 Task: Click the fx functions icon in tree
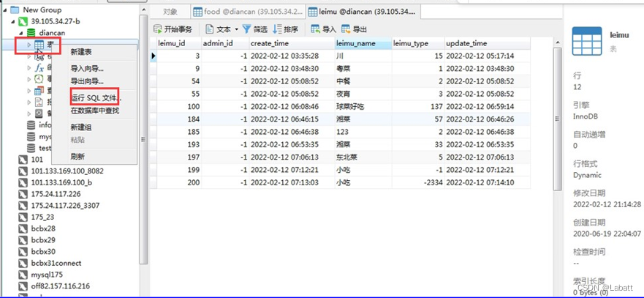39,67
